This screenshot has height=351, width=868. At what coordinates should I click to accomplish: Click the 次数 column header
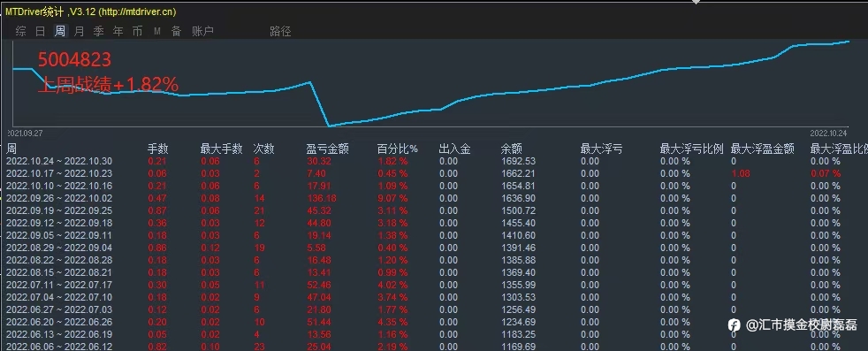pos(263,149)
